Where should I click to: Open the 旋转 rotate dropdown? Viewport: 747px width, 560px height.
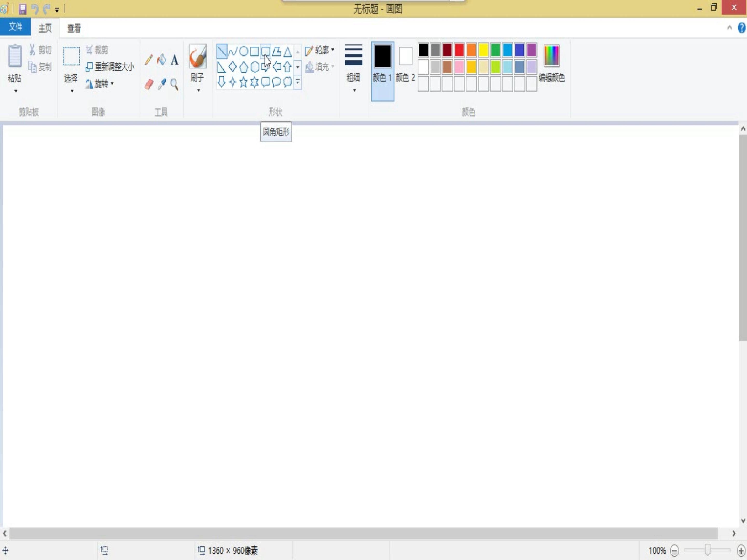tap(100, 83)
